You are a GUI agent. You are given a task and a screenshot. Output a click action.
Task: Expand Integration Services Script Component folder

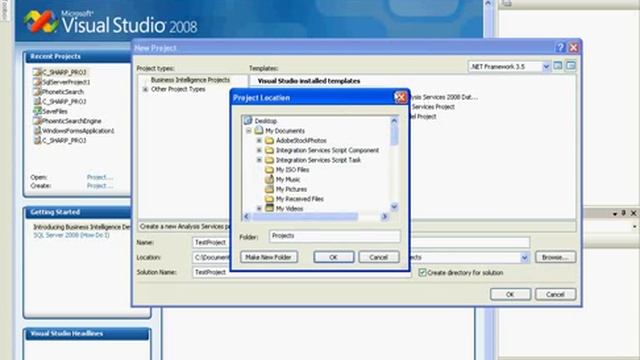coord(259,150)
